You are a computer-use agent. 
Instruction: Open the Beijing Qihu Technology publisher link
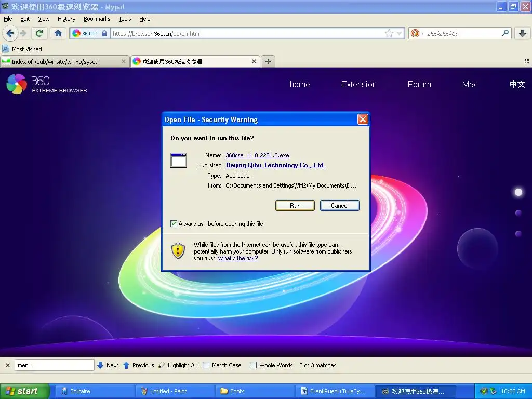point(275,165)
